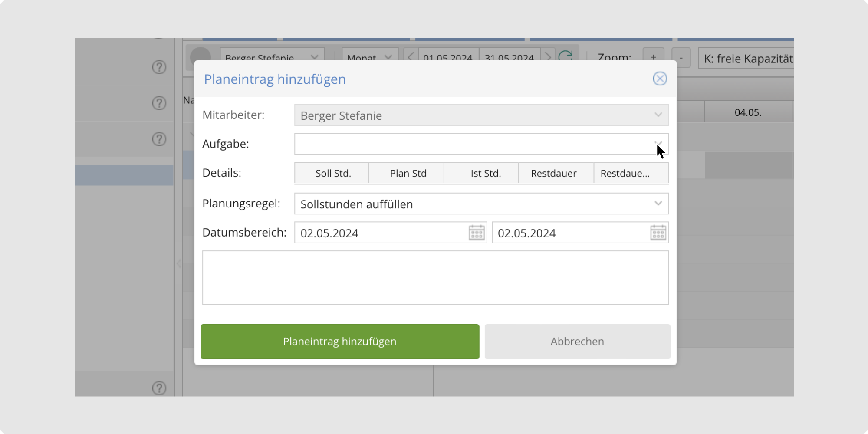
Task: Open the end date calendar picker
Action: tap(658, 233)
